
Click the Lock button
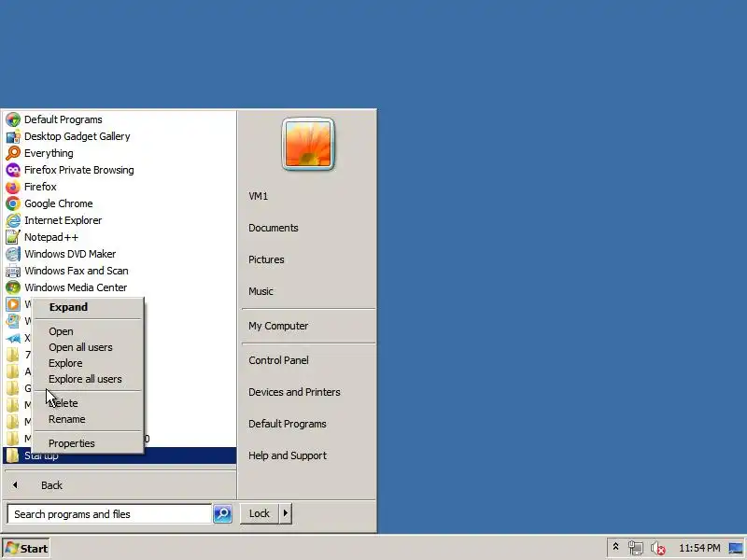[x=260, y=513]
